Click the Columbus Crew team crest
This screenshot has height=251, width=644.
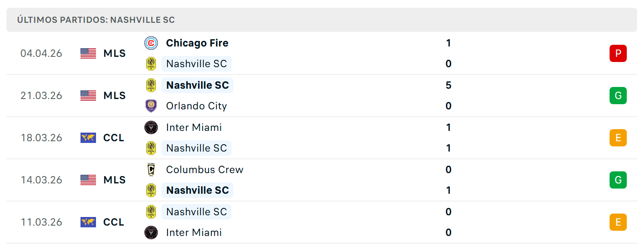[x=151, y=170]
